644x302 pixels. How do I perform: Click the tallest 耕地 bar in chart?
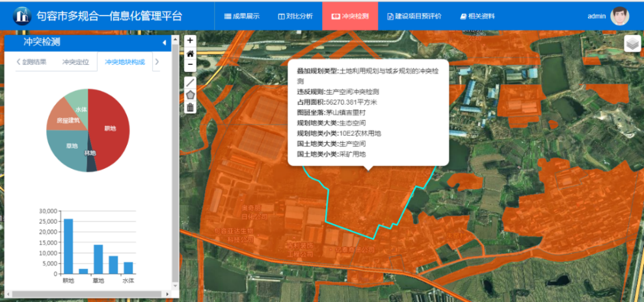point(68,246)
